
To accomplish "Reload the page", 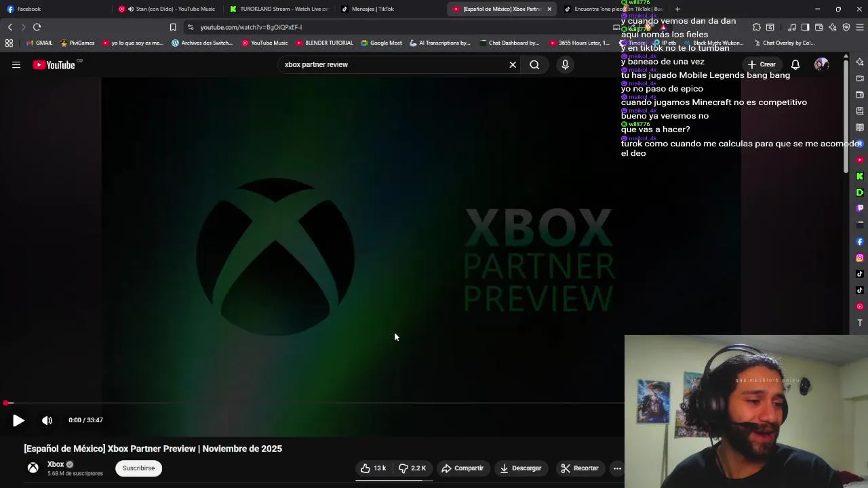I will [x=37, y=27].
